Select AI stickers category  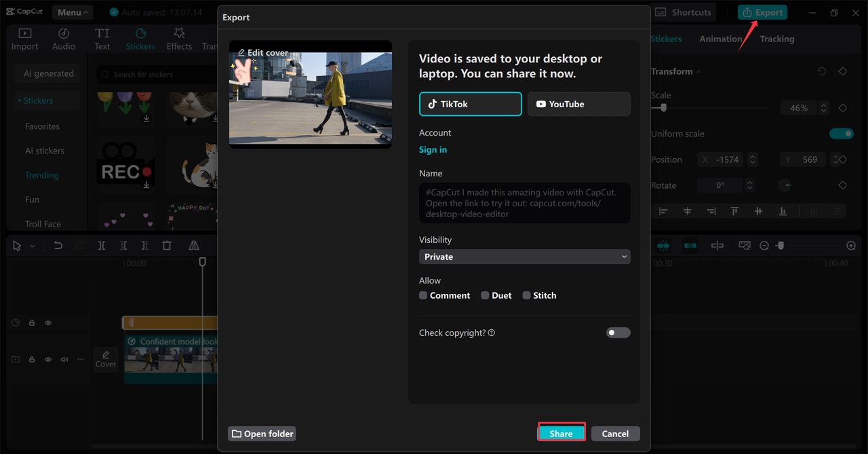[45, 151]
